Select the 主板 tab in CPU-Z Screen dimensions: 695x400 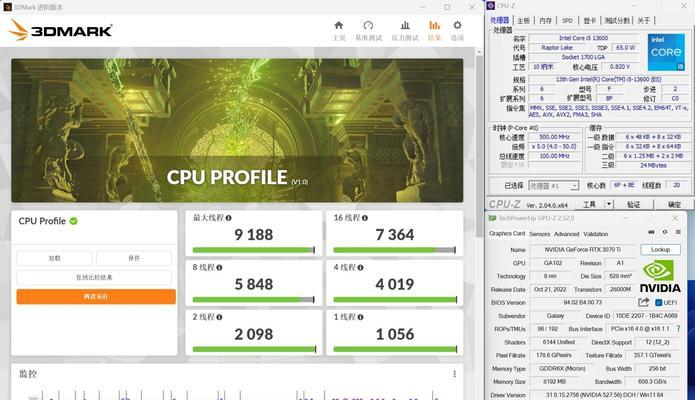tap(523, 20)
